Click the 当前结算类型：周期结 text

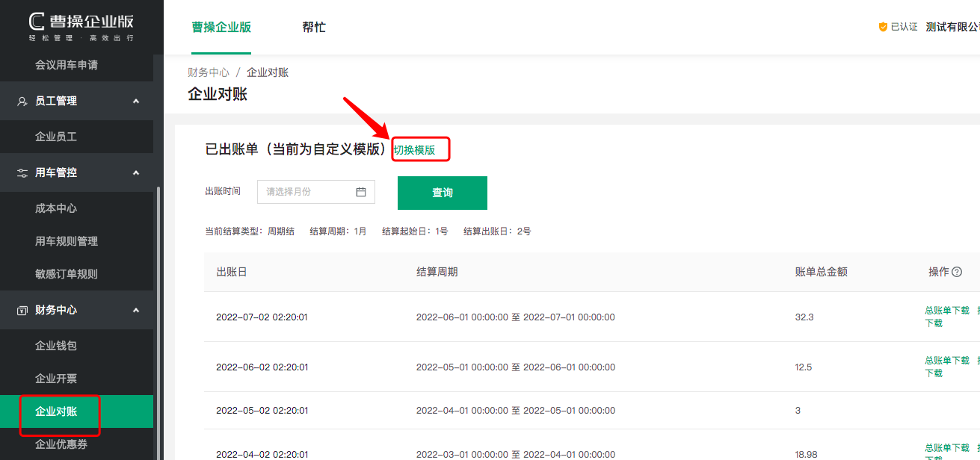[250, 231]
